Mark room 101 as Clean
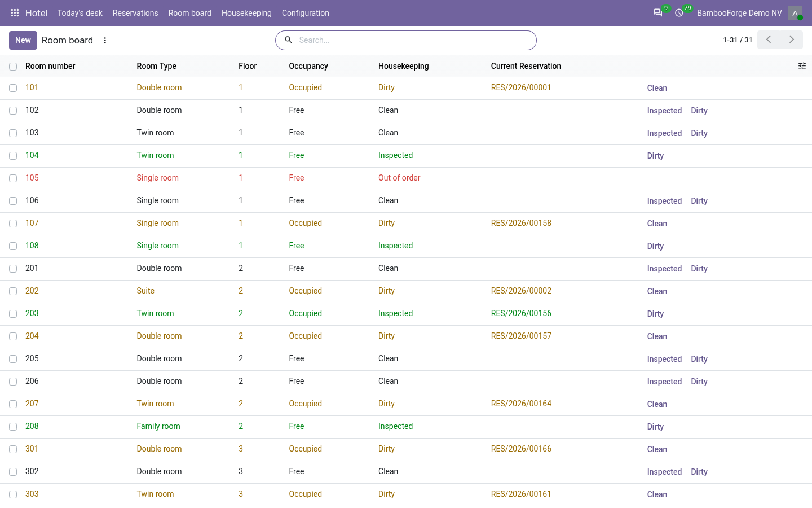The height and width of the screenshot is (508, 812). (x=657, y=88)
